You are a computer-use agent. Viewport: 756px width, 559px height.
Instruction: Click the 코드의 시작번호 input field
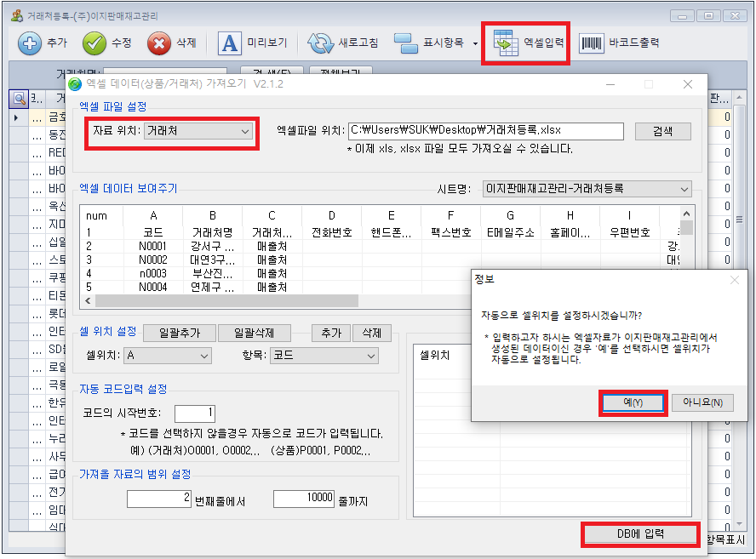click(195, 414)
